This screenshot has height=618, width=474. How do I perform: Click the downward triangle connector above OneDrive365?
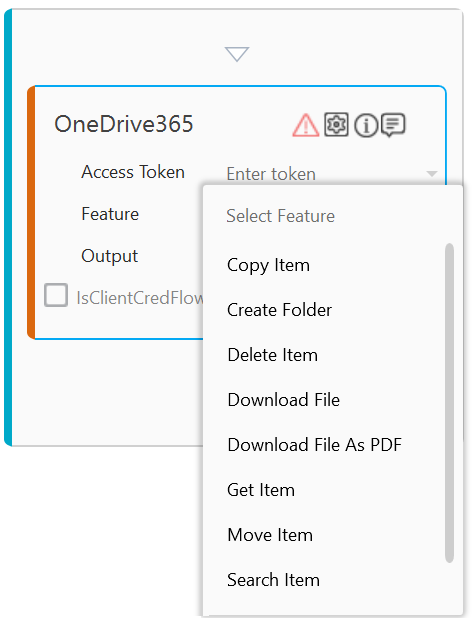click(x=237, y=54)
